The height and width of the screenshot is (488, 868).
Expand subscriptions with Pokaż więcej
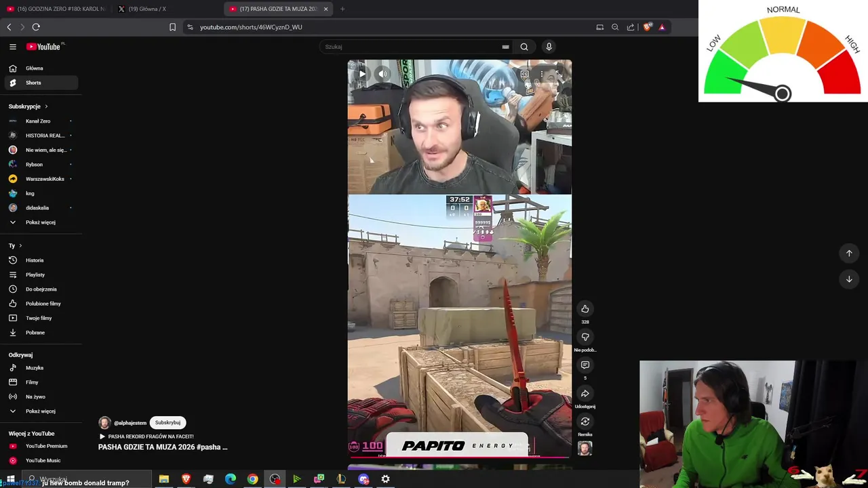pyautogui.click(x=41, y=222)
